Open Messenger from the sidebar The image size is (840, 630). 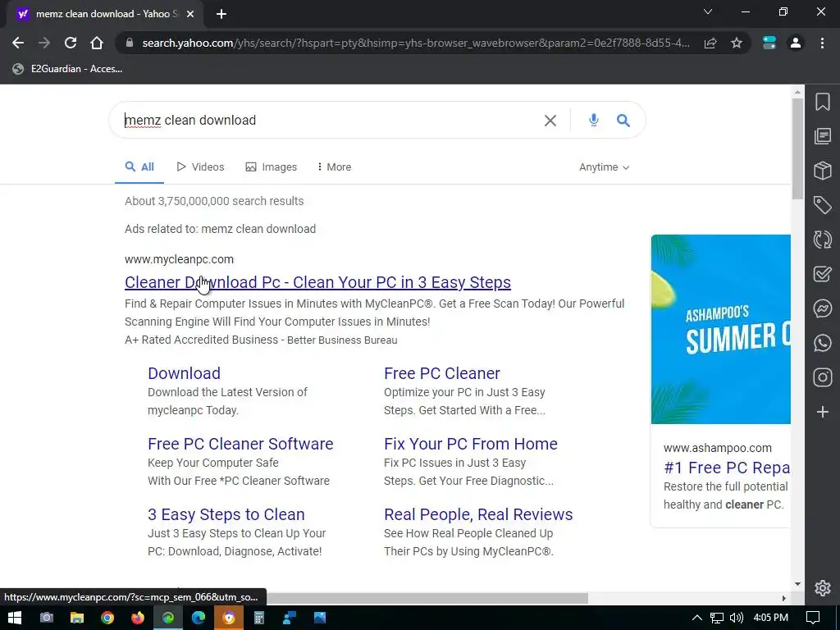coord(822,308)
